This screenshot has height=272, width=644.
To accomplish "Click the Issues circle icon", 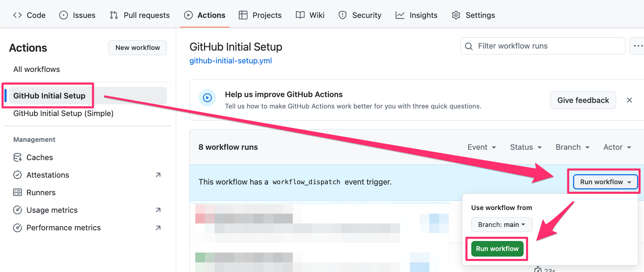I will pos(64,15).
